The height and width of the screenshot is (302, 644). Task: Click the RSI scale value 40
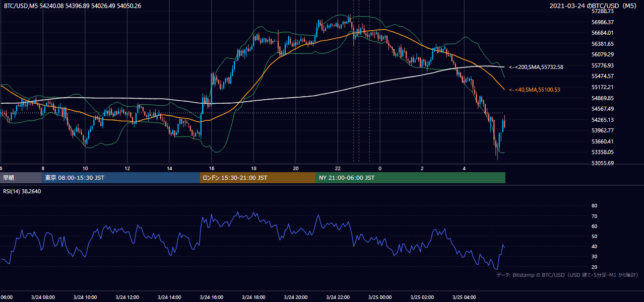[x=594, y=247]
